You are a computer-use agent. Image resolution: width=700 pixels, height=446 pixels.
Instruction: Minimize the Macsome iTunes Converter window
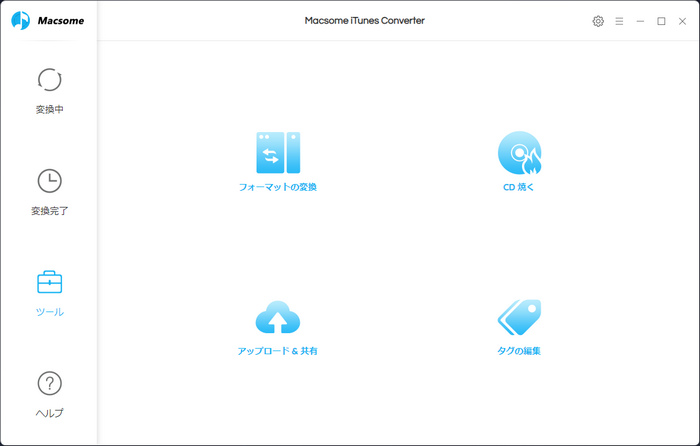640,21
